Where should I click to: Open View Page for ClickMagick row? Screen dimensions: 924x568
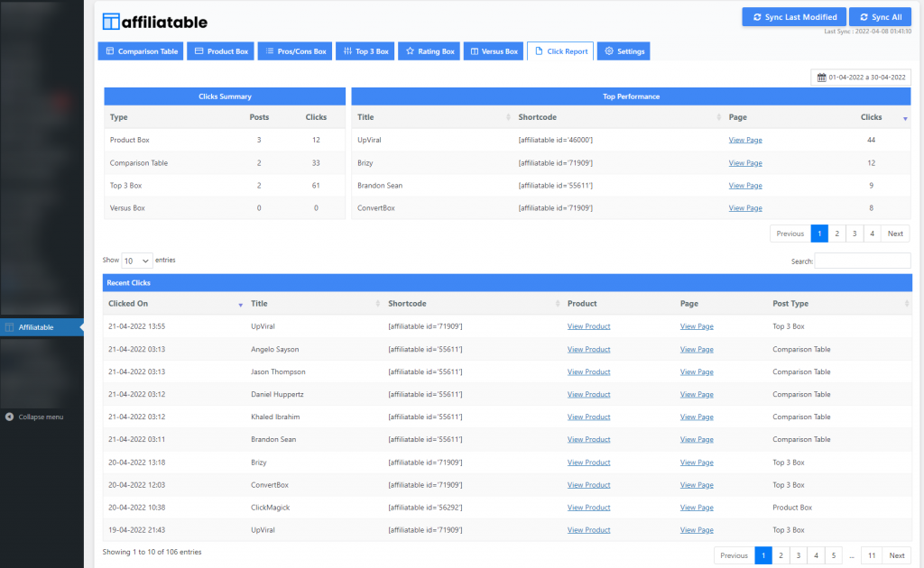click(697, 508)
